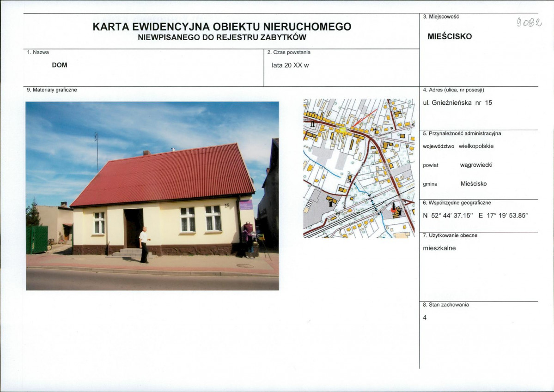The image size is (554, 392).
Task: Select the value 'wągrowiecki'
Action: [x=476, y=165]
